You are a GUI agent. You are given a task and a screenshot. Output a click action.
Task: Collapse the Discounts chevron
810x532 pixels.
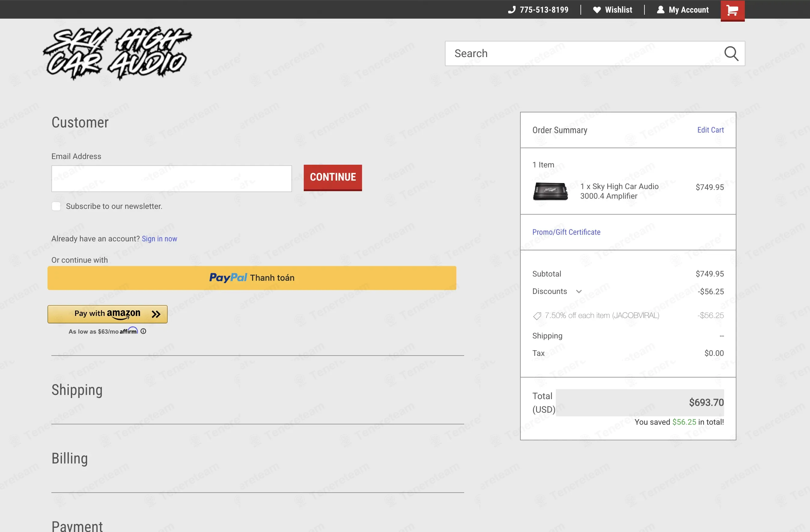[579, 291]
